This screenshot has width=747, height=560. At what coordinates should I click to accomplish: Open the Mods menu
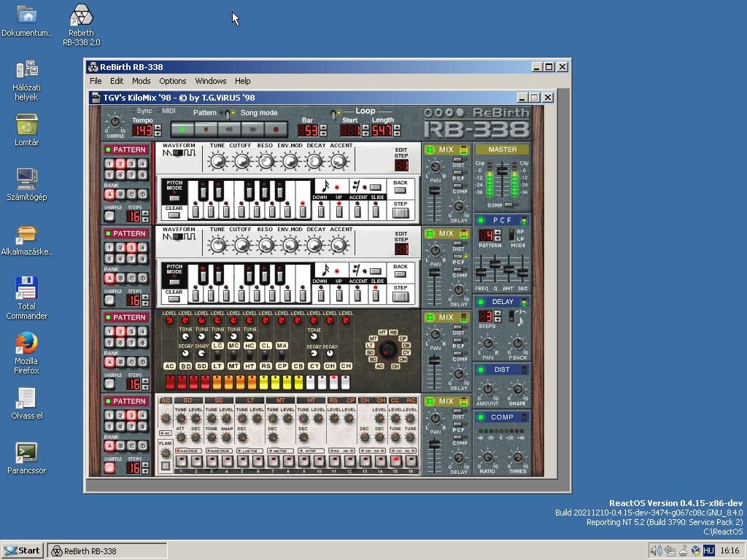click(x=141, y=81)
